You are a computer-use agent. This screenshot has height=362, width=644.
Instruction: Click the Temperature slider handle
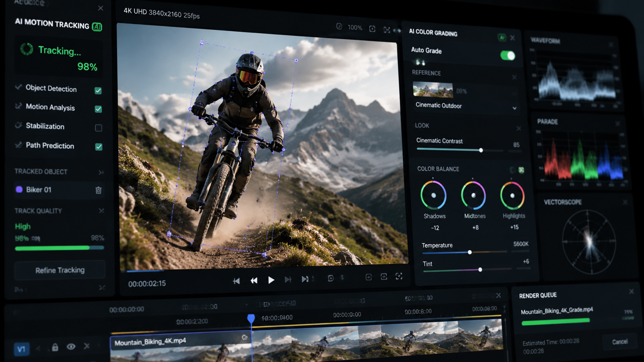click(470, 252)
